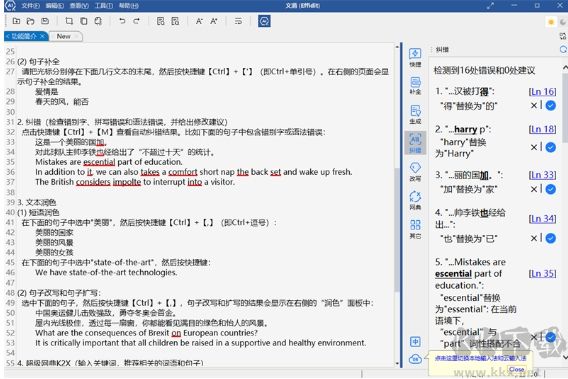
Task: Open the 工具 menu
Action: (x=104, y=5)
